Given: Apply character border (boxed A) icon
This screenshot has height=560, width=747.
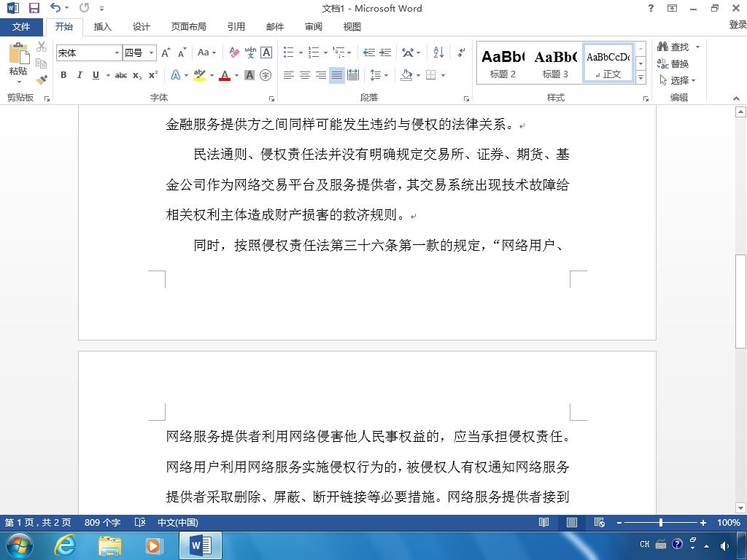Looking at the screenshot, I should (266, 52).
